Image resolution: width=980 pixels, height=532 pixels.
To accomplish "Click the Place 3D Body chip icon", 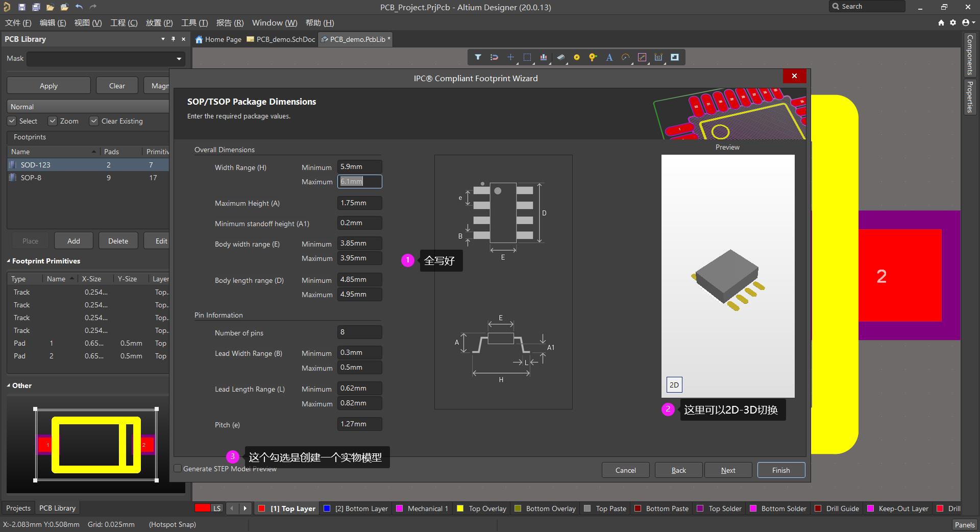I will pyautogui.click(x=560, y=57).
